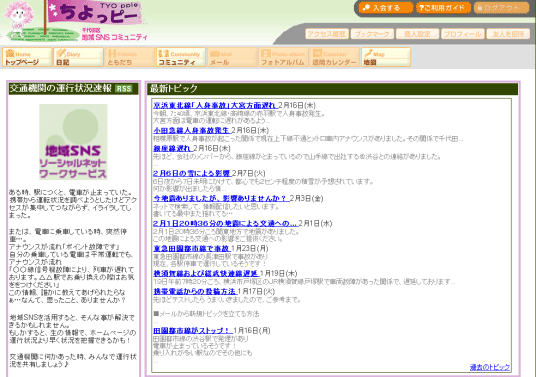Open topic 2月1日20時35分の地震による交通への…
Screen dimensions: 536x377
tap(226, 223)
